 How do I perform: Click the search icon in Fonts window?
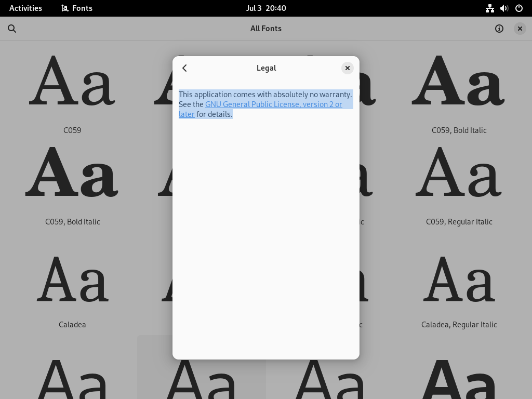click(x=12, y=29)
